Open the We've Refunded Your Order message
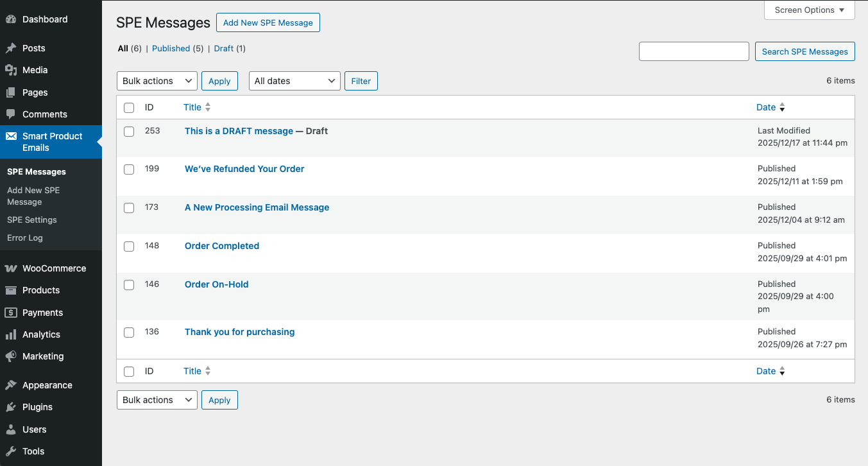 (244, 169)
